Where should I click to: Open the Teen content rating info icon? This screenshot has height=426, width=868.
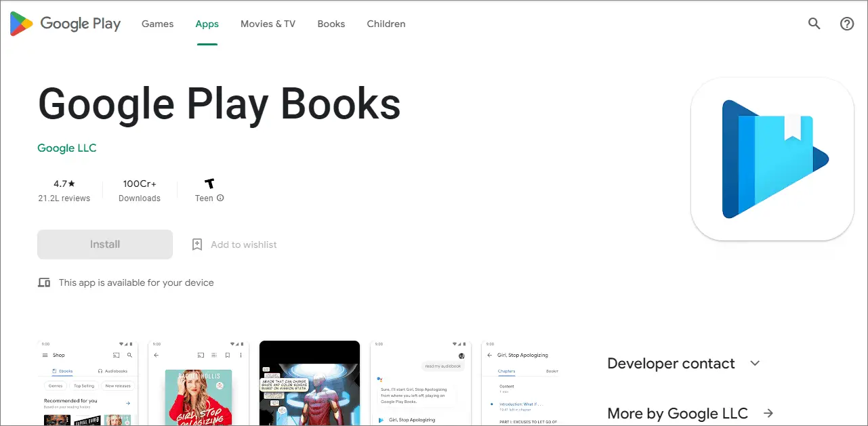219,198
